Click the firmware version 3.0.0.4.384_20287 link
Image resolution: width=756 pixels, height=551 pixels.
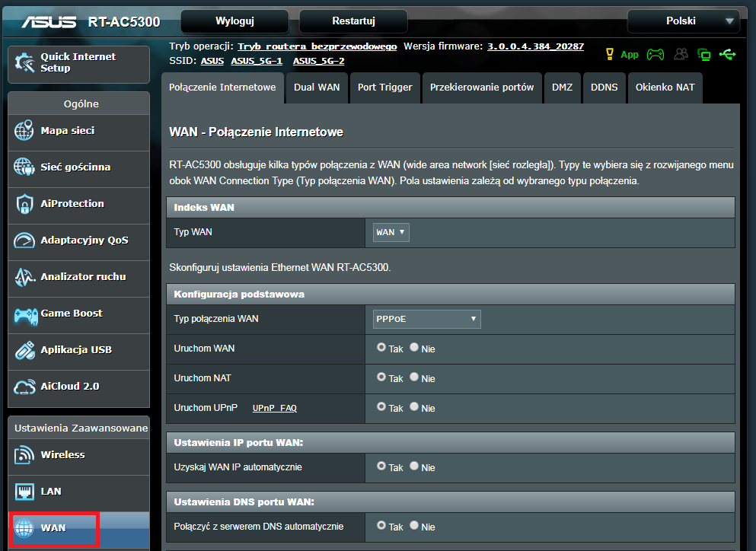tap(535, 46)
